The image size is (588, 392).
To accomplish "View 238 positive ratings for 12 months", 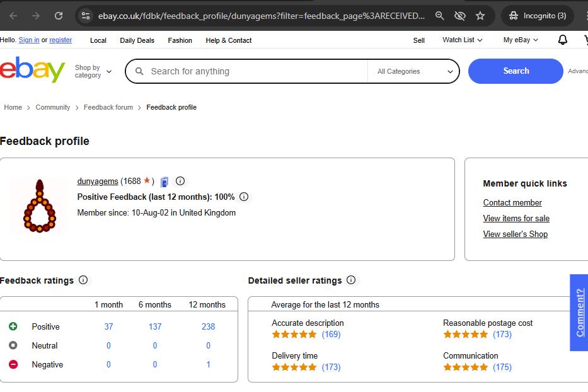I will tap(208, 326).
